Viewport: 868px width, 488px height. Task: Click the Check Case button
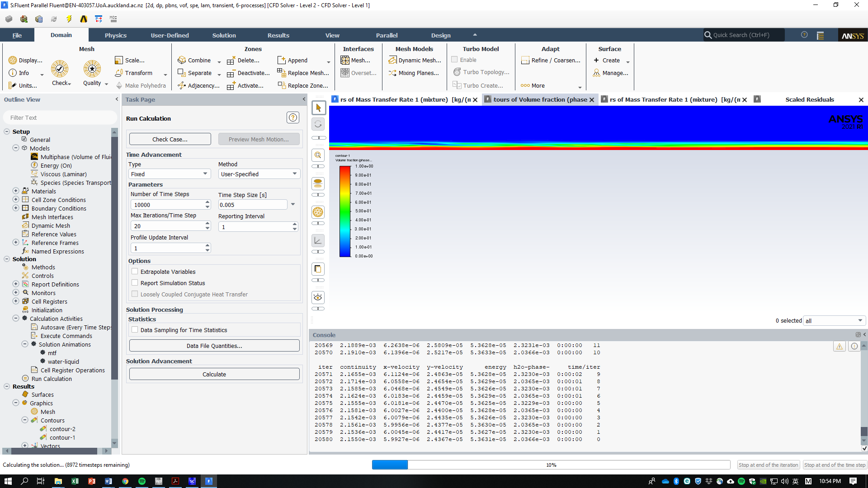[x=170, y=139]
